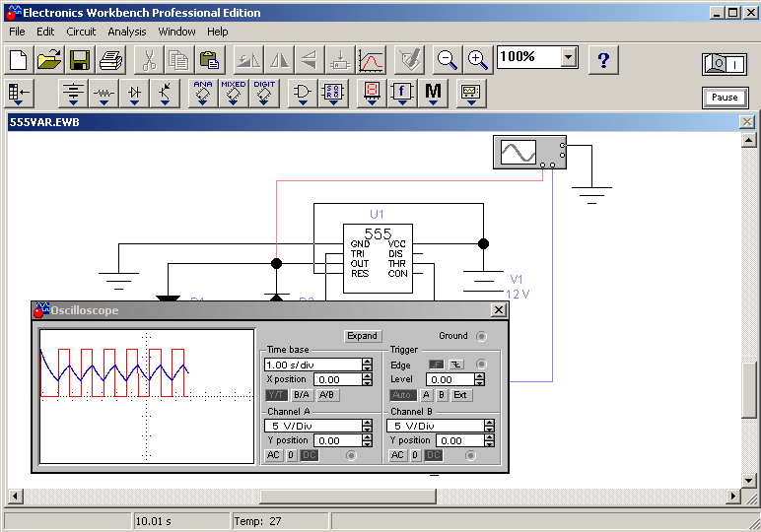Open the Mixed ICs parts bin
The height and width of the screenshot is (532, 761).
coord(234,93)
